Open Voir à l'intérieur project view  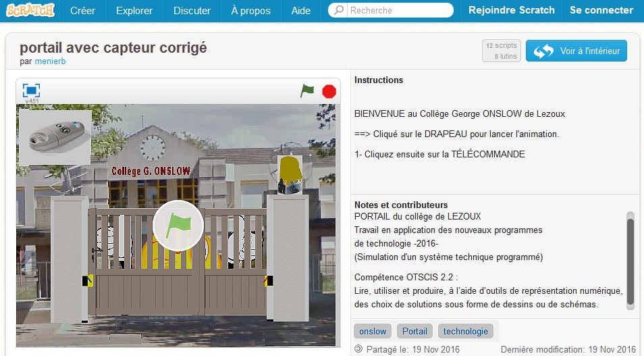tap(576, 51)
